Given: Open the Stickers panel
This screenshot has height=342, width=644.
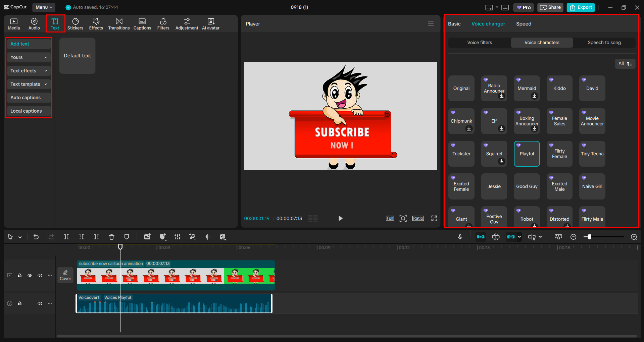Looking at the screenshot, I should pyautogui.click(x=75, y=24).
